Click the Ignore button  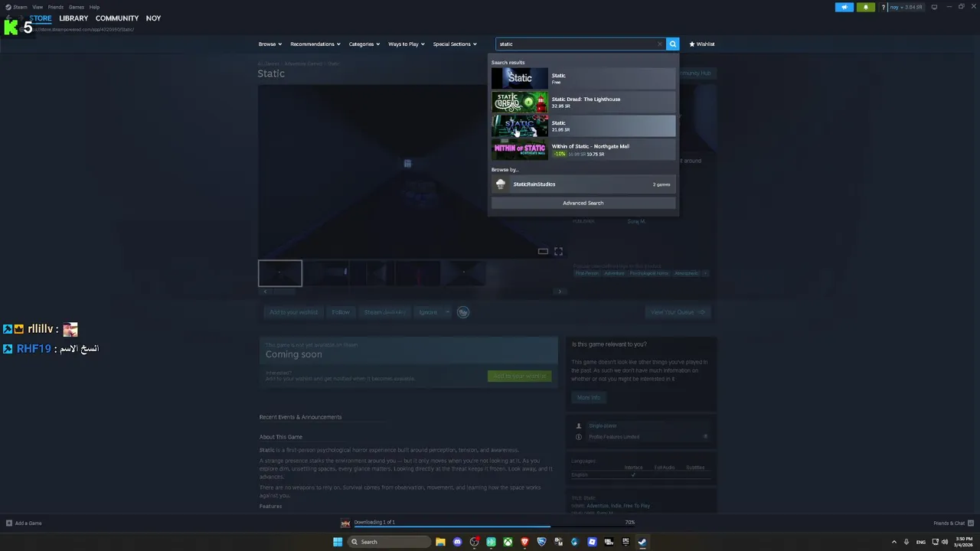point(428,311)
